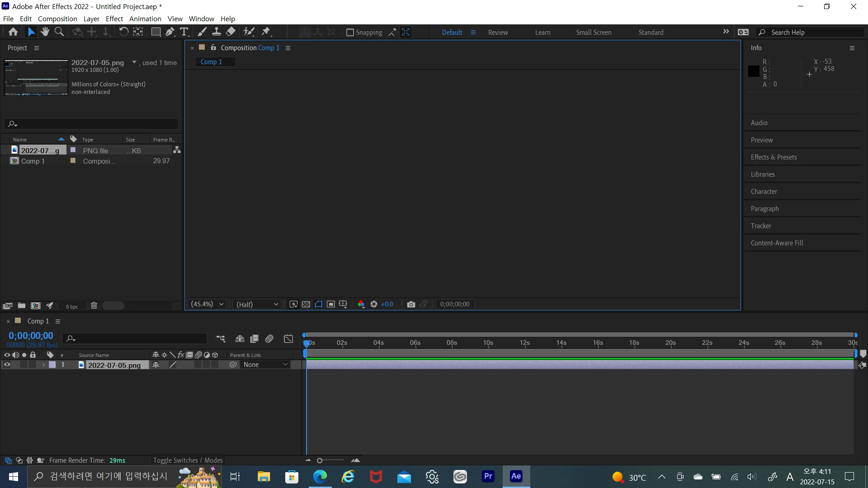Image resolution: width=868 pixels, height=488 pixels.
Task: Click Toggle Switches / Modes
Action: 188,460
